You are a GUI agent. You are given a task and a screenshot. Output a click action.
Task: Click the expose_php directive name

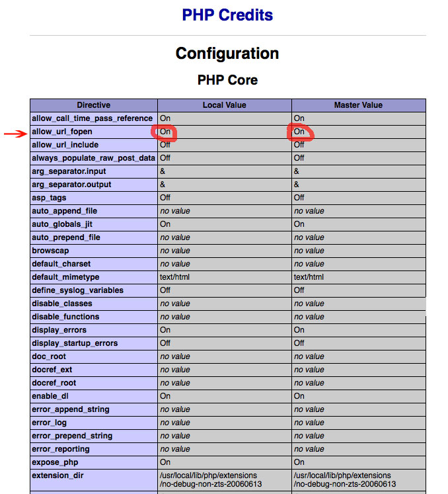pyautogui.click(x=55, y=462)
